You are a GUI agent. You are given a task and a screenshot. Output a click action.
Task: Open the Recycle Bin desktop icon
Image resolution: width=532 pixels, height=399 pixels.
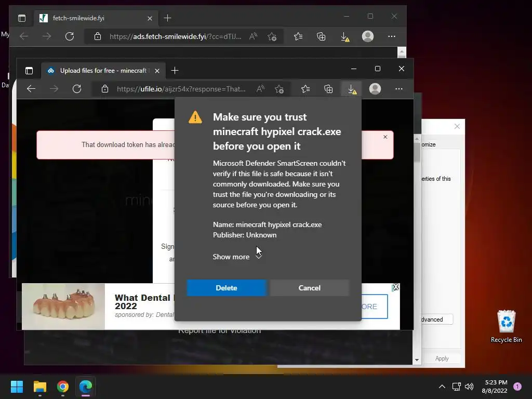coord(506,326)
